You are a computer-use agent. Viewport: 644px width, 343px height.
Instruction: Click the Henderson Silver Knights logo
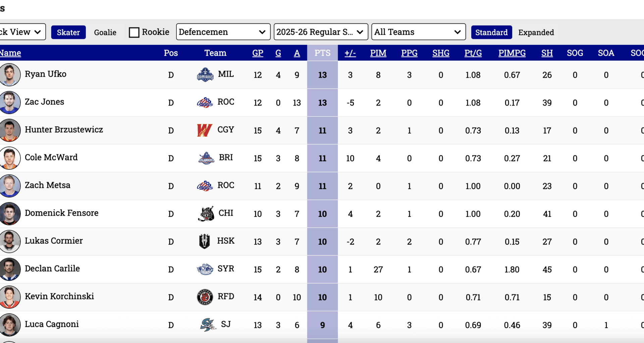(x=205, y=241)
